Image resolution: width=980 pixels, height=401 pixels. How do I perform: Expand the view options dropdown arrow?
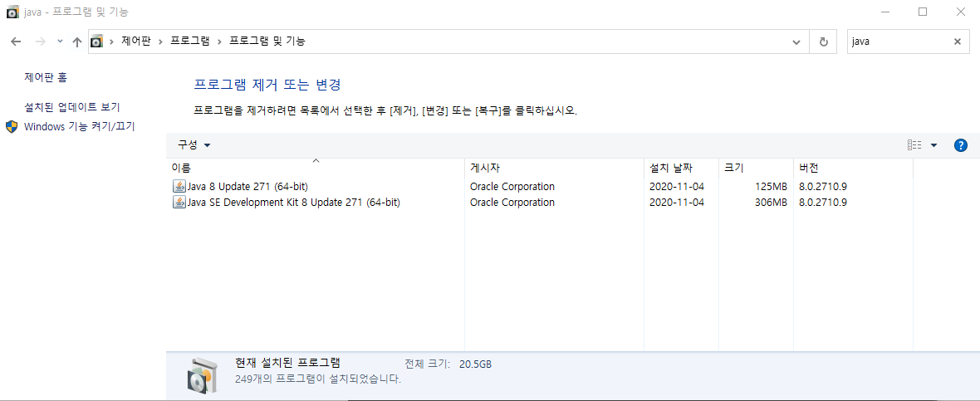point(933,145)
